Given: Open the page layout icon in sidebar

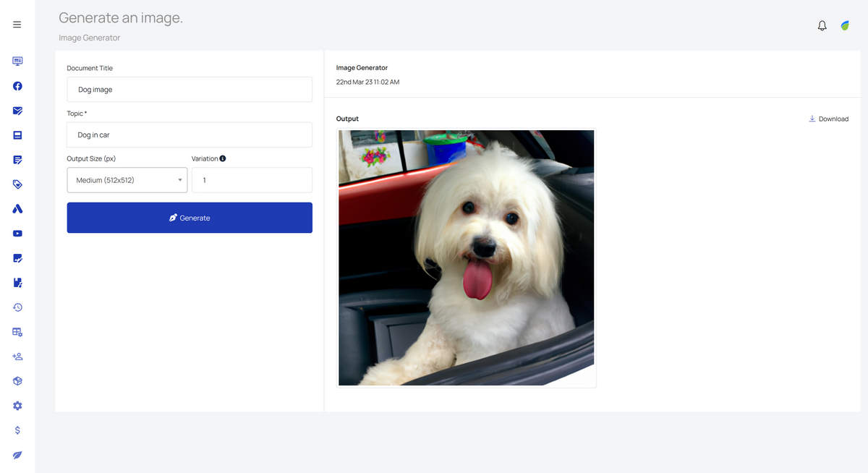Looking at the screenshot, I should point(17,135).
